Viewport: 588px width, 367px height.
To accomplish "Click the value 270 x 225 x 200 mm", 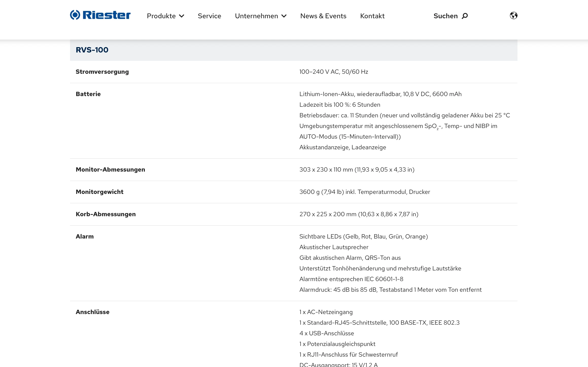I will point(359,214).
